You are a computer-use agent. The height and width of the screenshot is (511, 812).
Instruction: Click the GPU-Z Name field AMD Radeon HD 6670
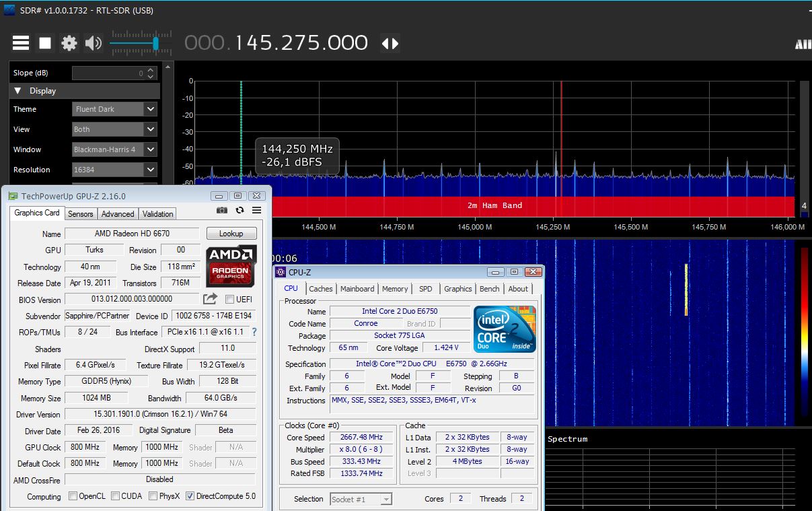click(x=133, y=234)
